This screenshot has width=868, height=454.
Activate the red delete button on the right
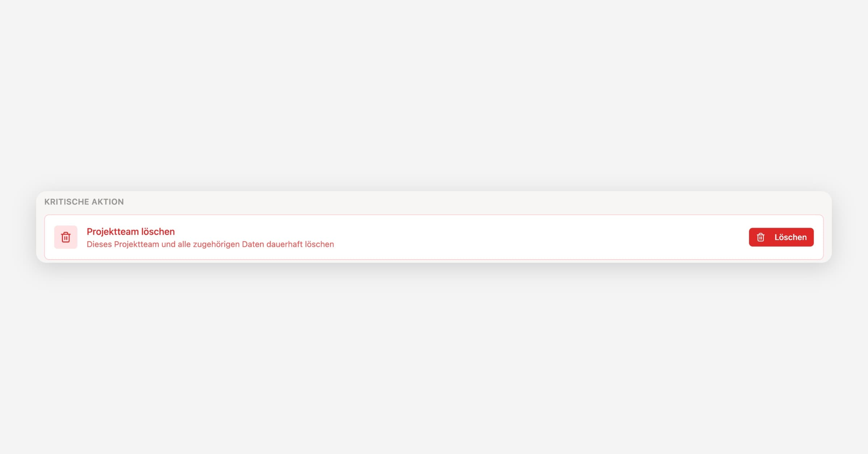[x=781, y=237]
